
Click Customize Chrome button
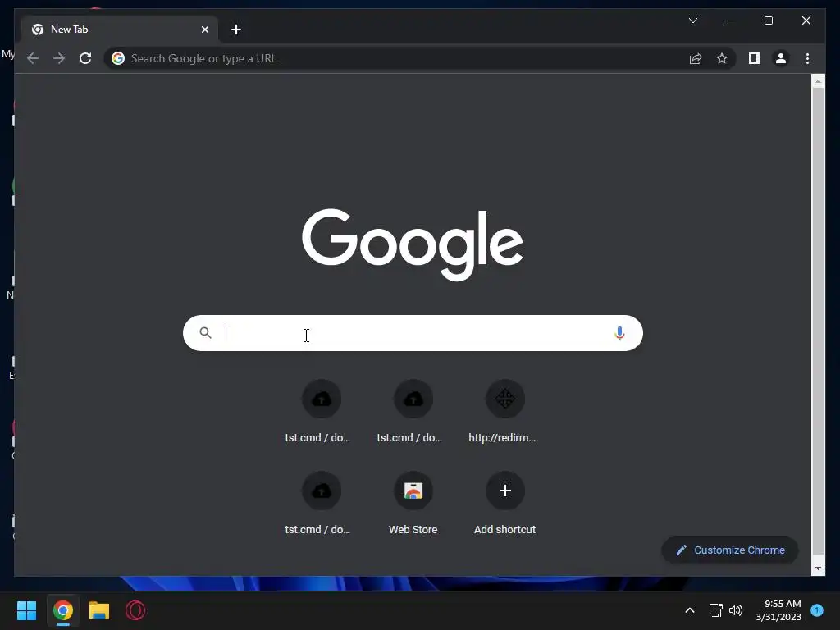tap(730, 550)
